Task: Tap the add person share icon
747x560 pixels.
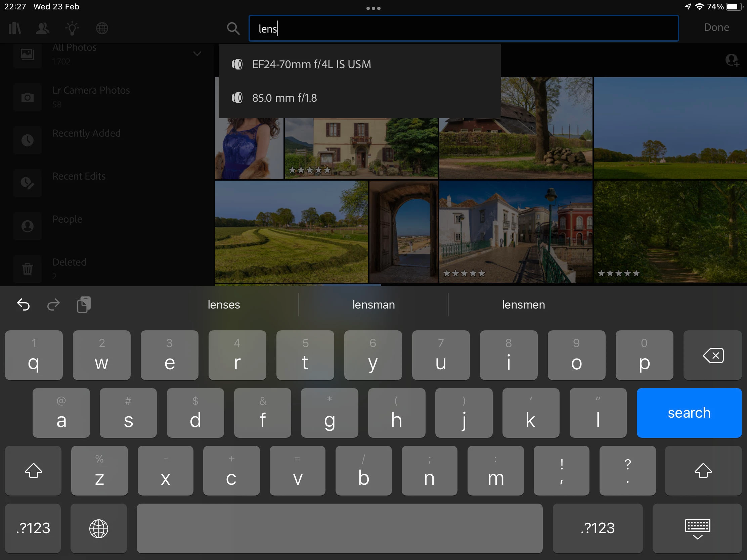Action: point(732,60)
